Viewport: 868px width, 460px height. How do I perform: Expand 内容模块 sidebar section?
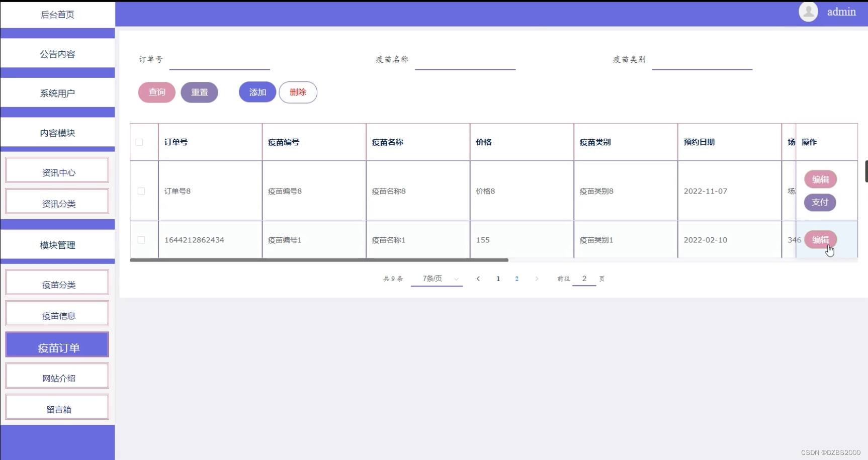57,133
